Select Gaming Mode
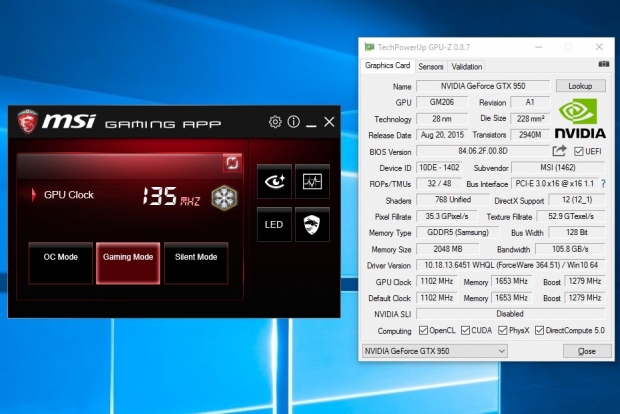The image size is (620, 414). [128, 263]
